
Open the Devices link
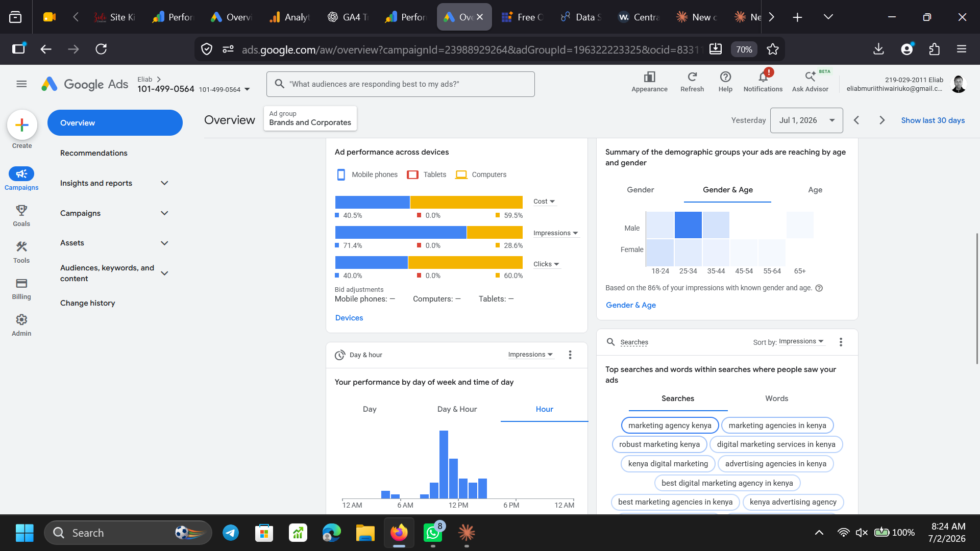[x=349, y=318]
